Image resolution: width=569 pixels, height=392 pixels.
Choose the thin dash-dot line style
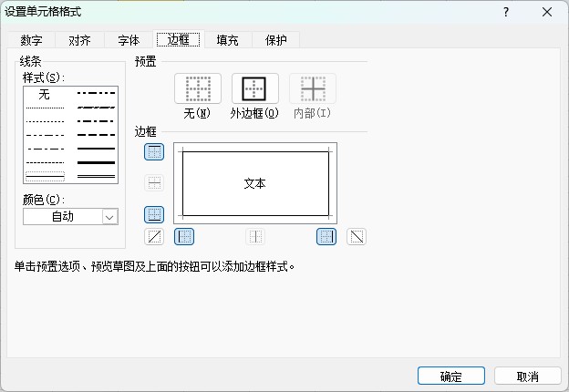tap(45, 149)
